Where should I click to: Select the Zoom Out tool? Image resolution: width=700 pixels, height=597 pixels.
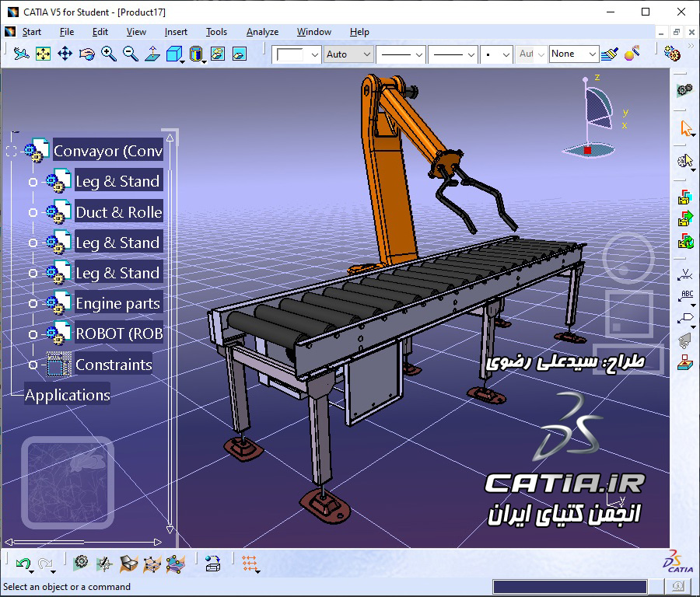[130, 54]
